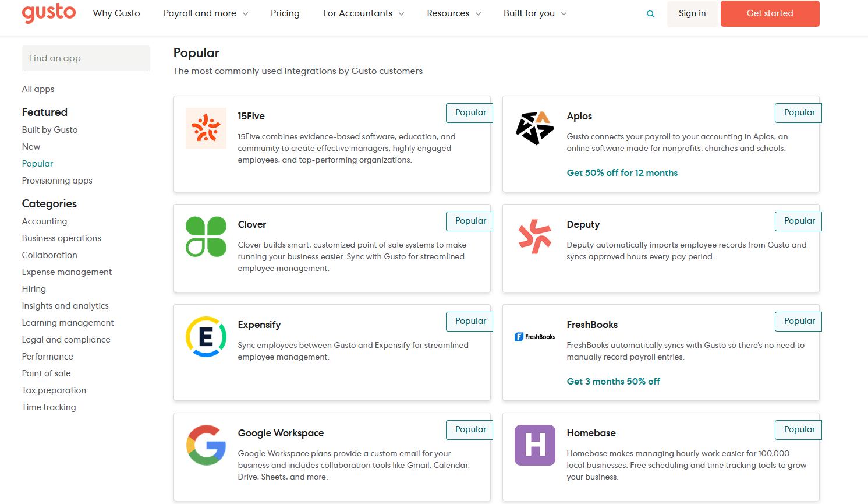This screenshot has width=868, height=504.
Task: Click the Deputy app logo
Action: tap(535, 237)
